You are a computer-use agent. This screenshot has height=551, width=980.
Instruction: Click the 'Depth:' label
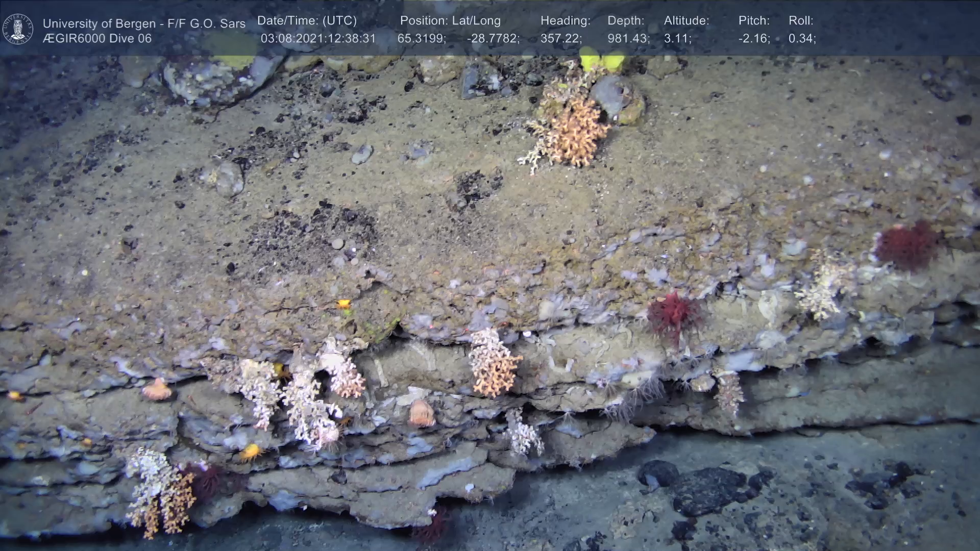(626, 21)
